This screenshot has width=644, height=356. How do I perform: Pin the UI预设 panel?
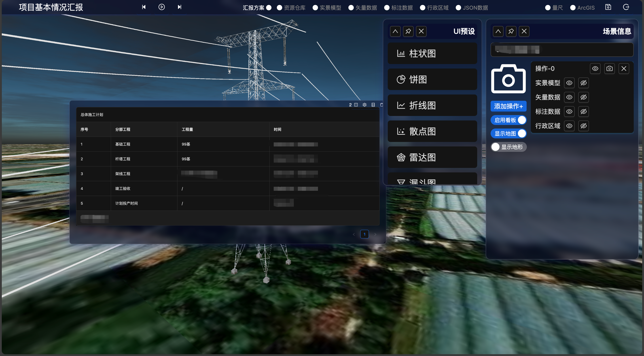(x=408, y=31)
